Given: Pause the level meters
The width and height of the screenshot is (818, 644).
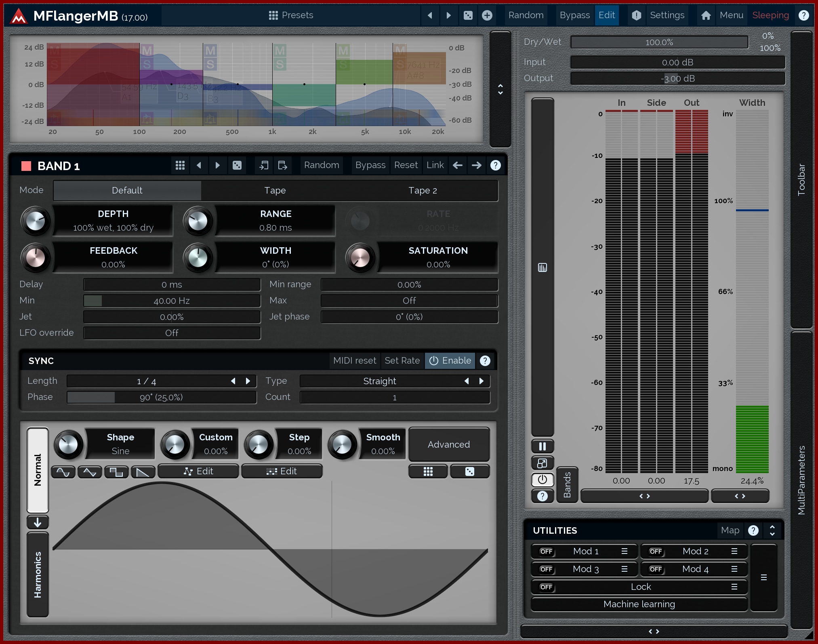Looking at the screenshot, I should click(x=542, y=446).
